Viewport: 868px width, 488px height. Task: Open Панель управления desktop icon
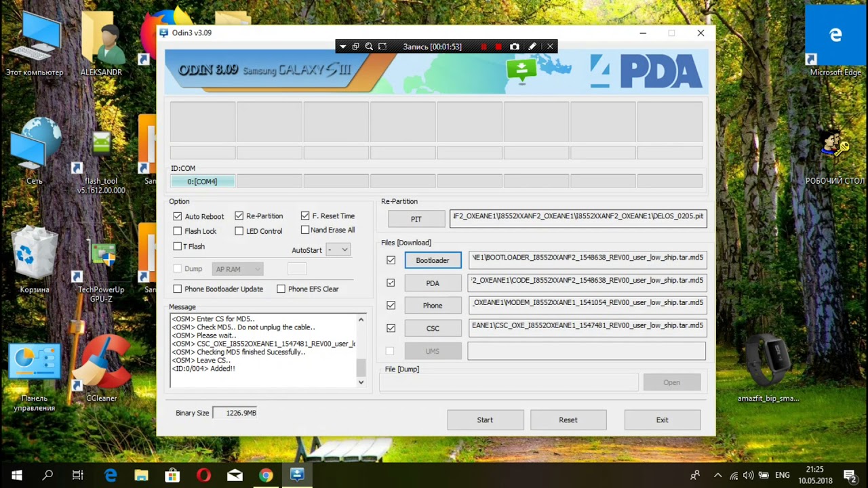point(35,378)
